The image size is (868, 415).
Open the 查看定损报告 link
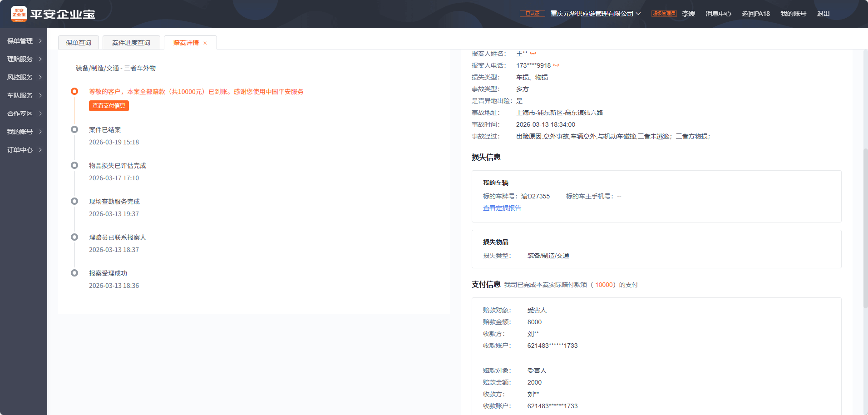coord(502,208)
